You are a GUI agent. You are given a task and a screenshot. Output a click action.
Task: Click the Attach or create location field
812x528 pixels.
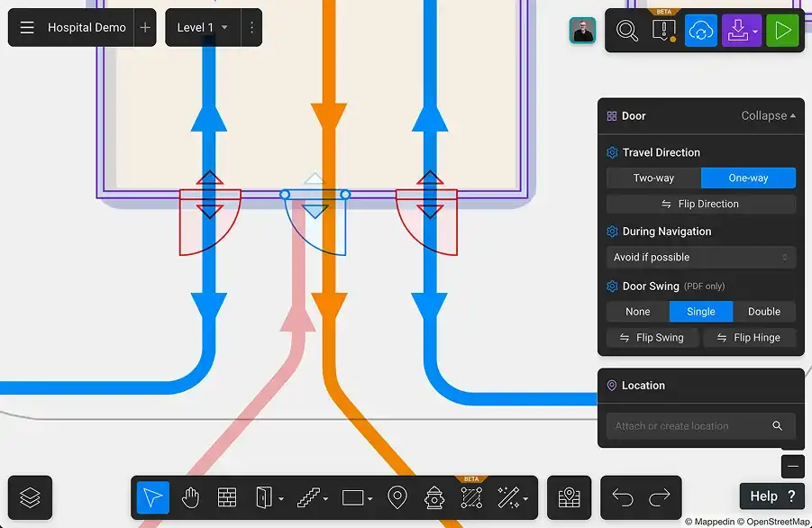pos(689,426)
